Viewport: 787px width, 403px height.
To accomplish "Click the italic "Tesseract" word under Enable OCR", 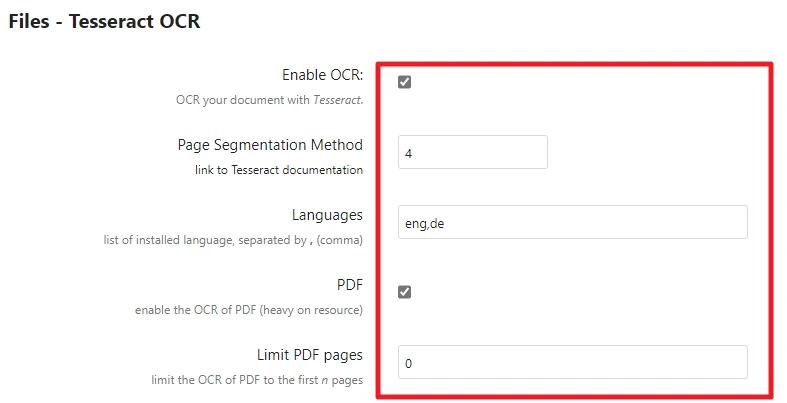I will coord(337,100).
